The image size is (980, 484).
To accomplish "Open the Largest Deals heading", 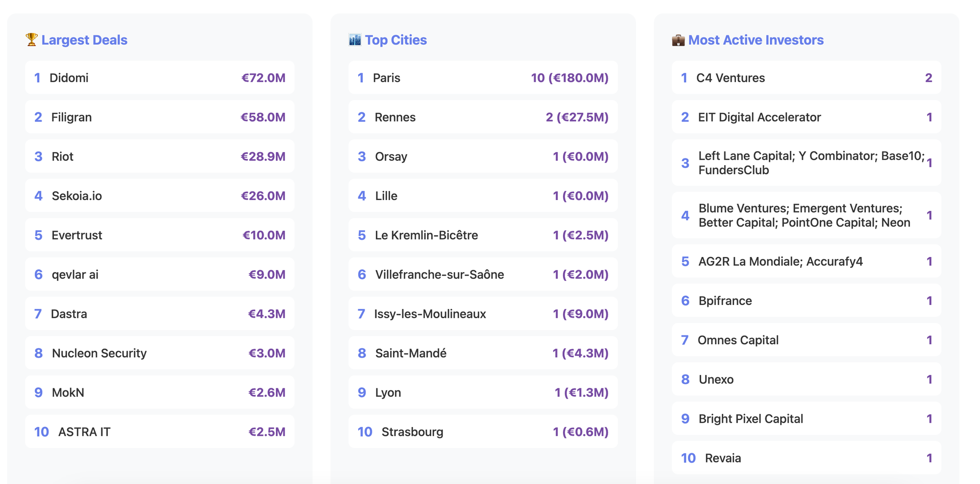I will tap(84, 40).
